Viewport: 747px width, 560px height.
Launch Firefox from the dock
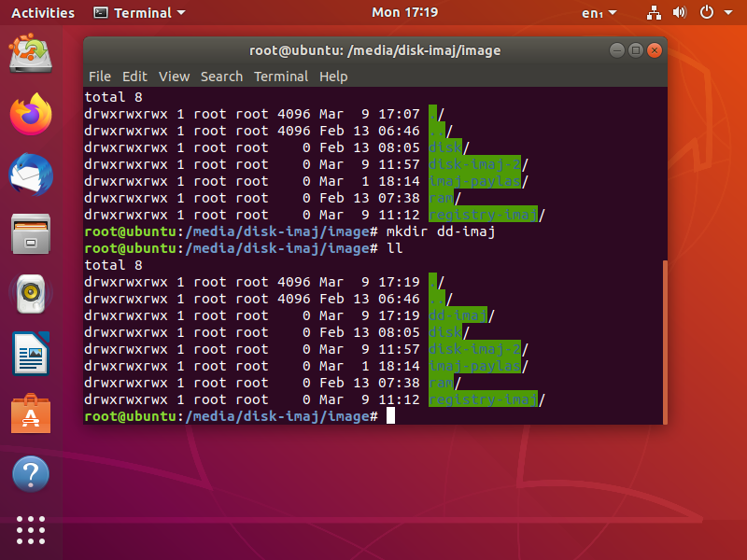(31, 114)
